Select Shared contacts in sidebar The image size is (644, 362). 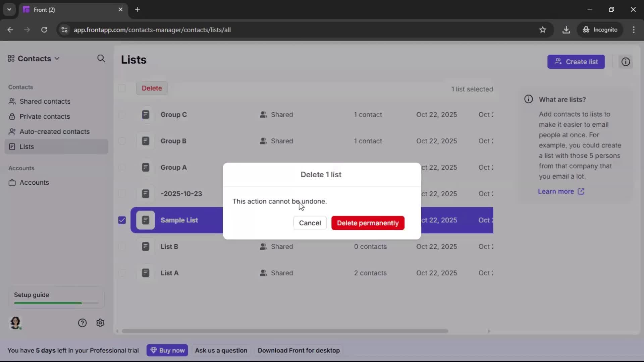[x=45, y=101]
